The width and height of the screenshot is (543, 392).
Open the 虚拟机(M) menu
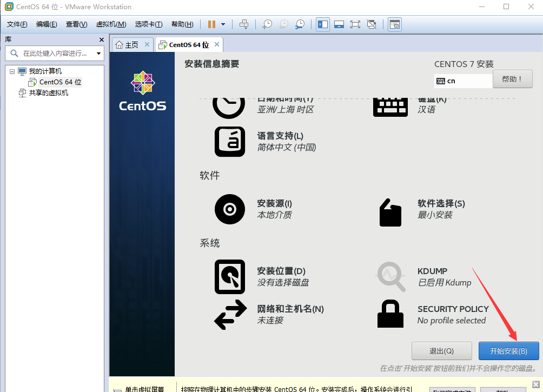tap(111, 24)
